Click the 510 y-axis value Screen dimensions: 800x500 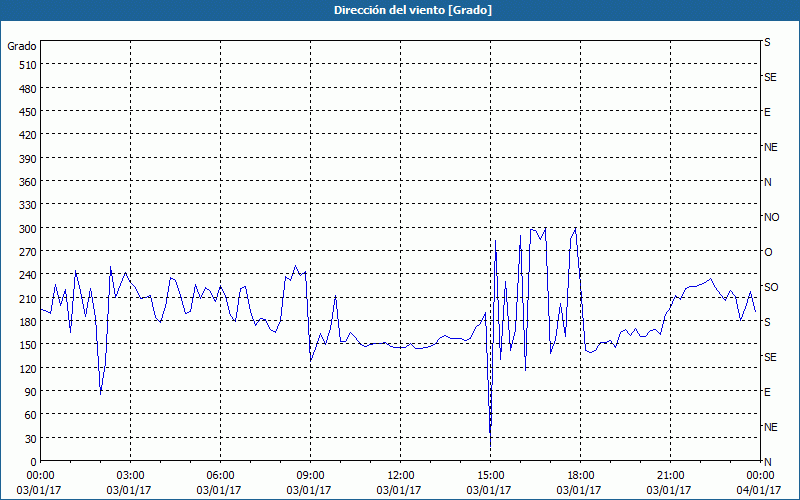[28, 65]
